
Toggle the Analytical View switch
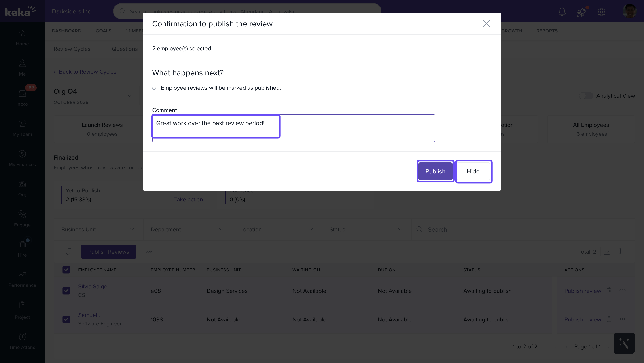(x=586, y=96)
